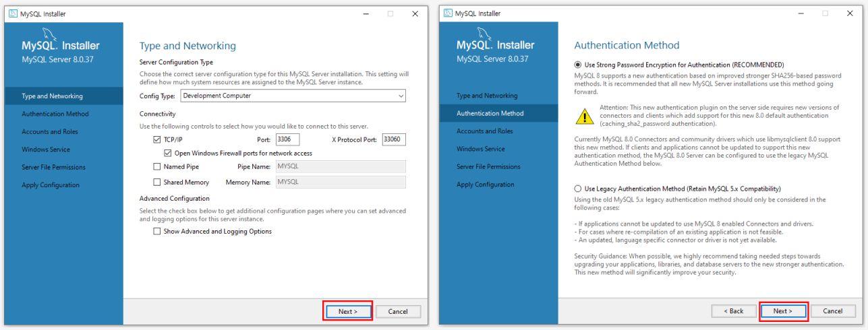Click the Pipe Name field
The width and height of the screenshot is (868, 330).
(x=340, y=166)
